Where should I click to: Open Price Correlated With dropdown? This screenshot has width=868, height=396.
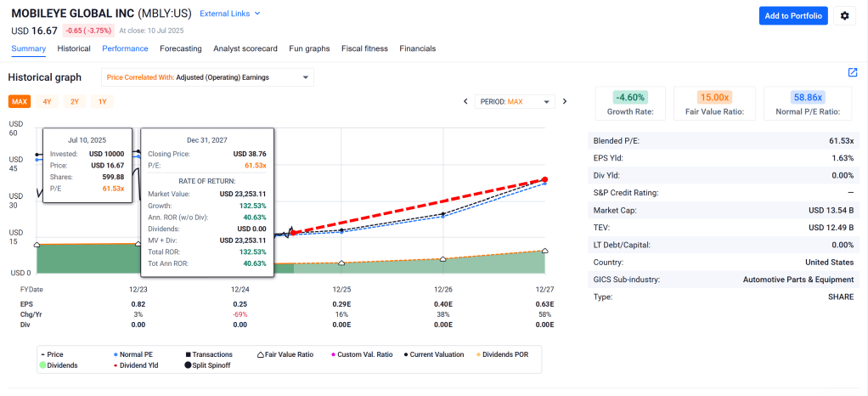coord(207,77)
